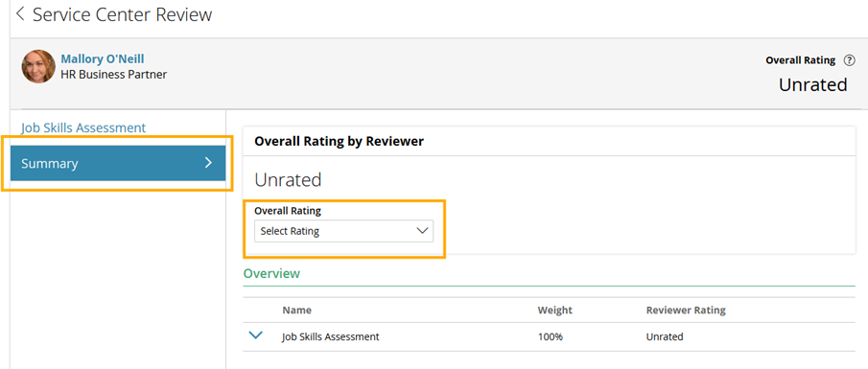Switch to the Job Skills Assessment section

83,127
